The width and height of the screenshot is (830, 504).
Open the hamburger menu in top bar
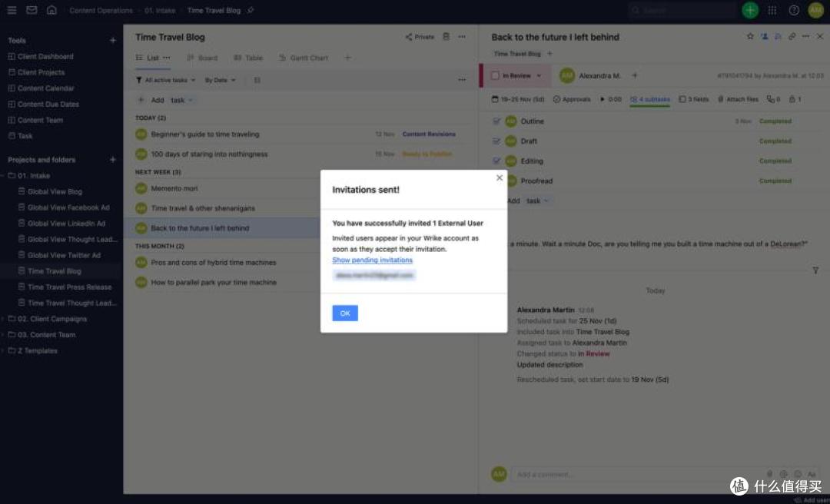pyautogui.click(x=12, y=10)
